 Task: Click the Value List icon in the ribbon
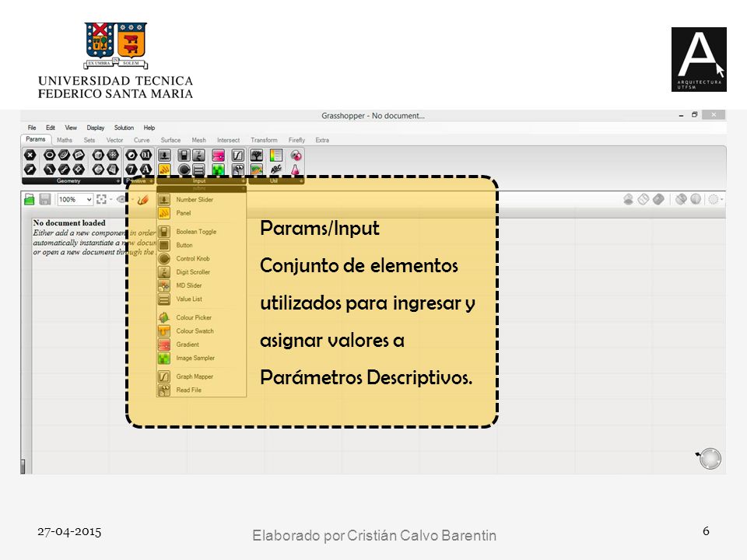pyautogui.click(x=198, y=169)
